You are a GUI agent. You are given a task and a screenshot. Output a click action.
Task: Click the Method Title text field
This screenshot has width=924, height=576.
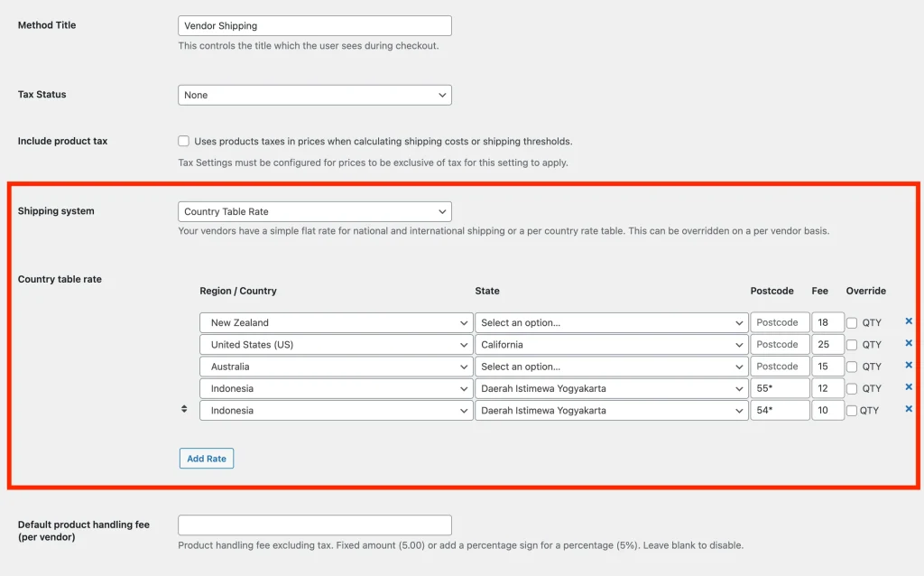[314, 26]
